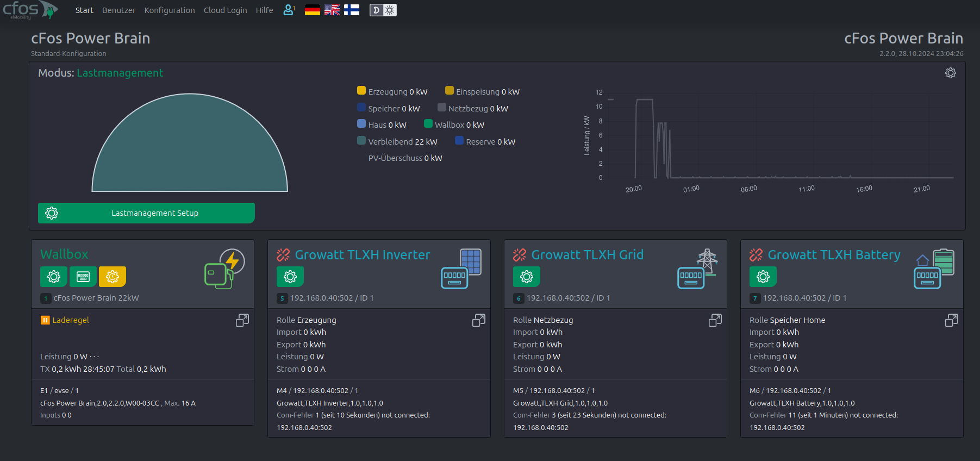Click 'Com-Fehler 11' text in Battery card
The height and width of the screenshot is (461, 980).
pyautogui.click(x=773, y=415)
